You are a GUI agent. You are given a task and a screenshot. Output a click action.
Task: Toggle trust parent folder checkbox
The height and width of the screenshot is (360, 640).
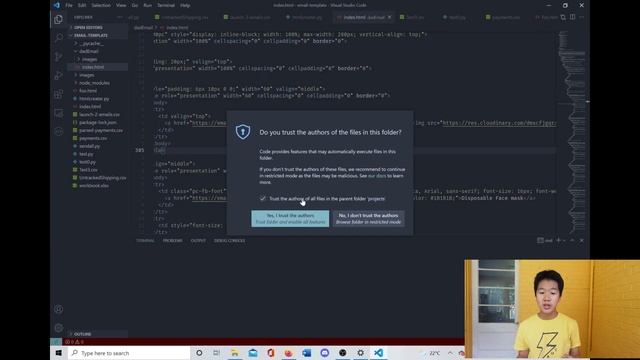262,198
